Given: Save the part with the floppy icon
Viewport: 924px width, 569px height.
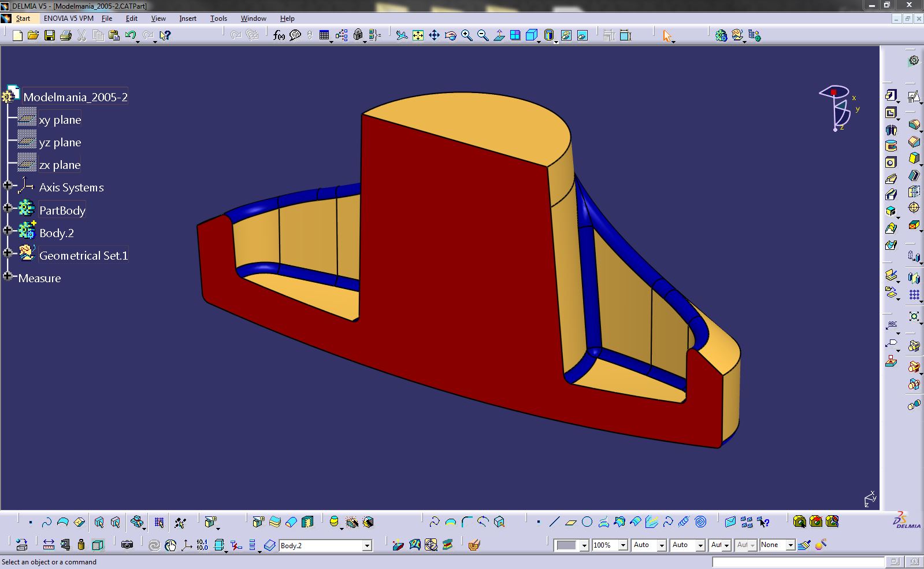Looking at the screenshot, I should (50, 36).
